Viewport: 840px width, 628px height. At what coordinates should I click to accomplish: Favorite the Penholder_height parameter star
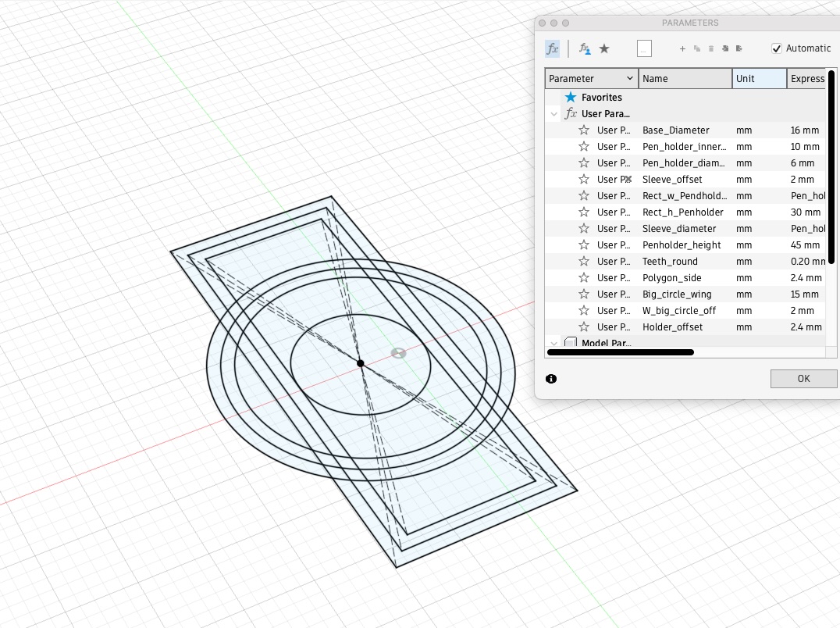click(584, 245)
